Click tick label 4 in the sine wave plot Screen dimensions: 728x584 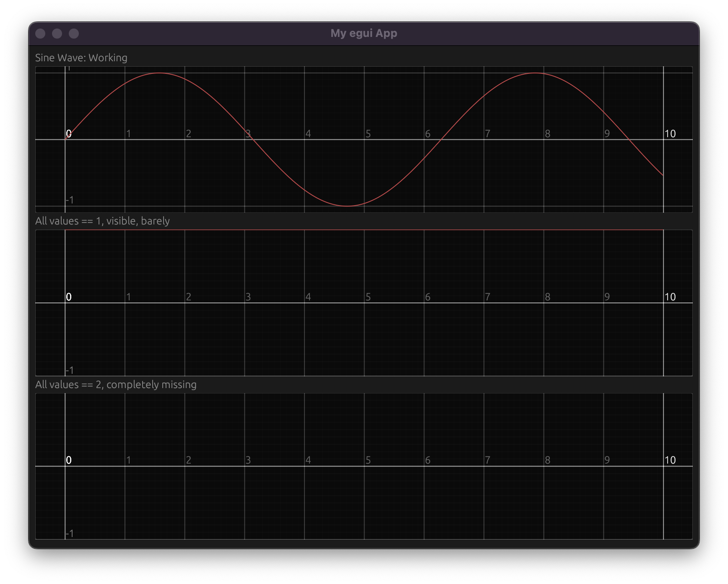(308, 134)
